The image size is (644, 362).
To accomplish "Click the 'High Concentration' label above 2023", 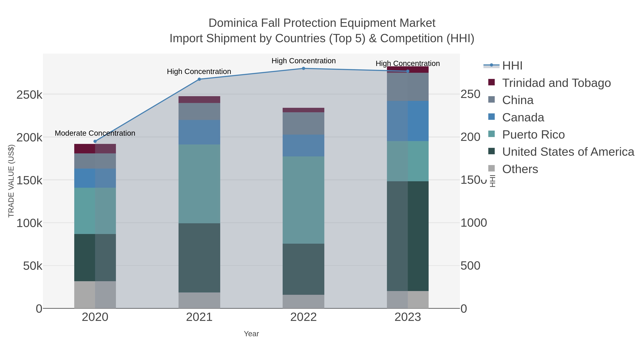I will click(408, 63).
